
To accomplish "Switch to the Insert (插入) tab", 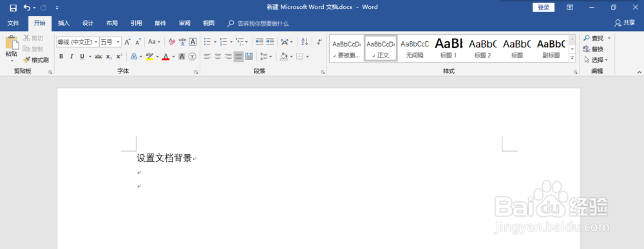I will (x=64, y=23).
